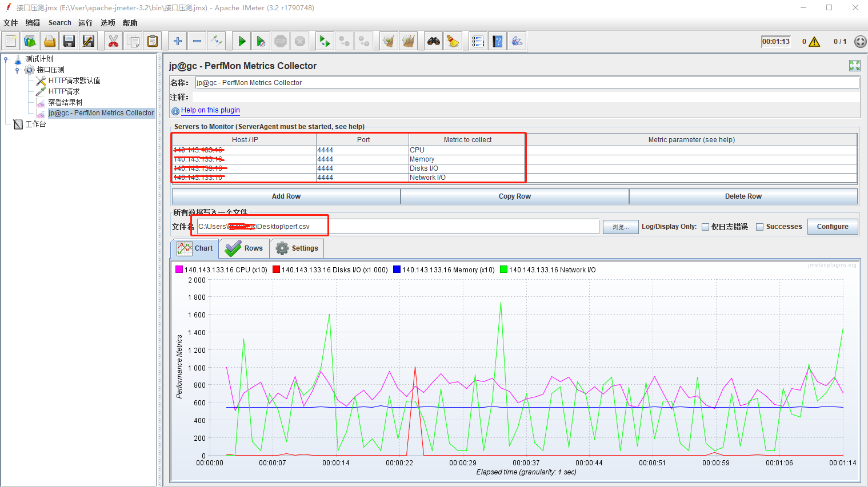Click the Delete Row button
Viewport: 868px width, 487px height.
(743, 196)
